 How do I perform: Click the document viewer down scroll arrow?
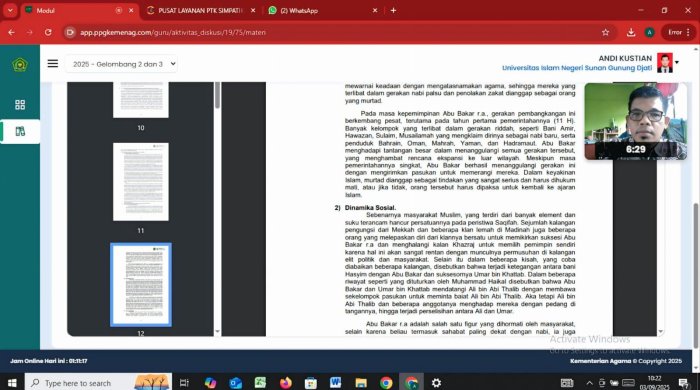(661, 332)
